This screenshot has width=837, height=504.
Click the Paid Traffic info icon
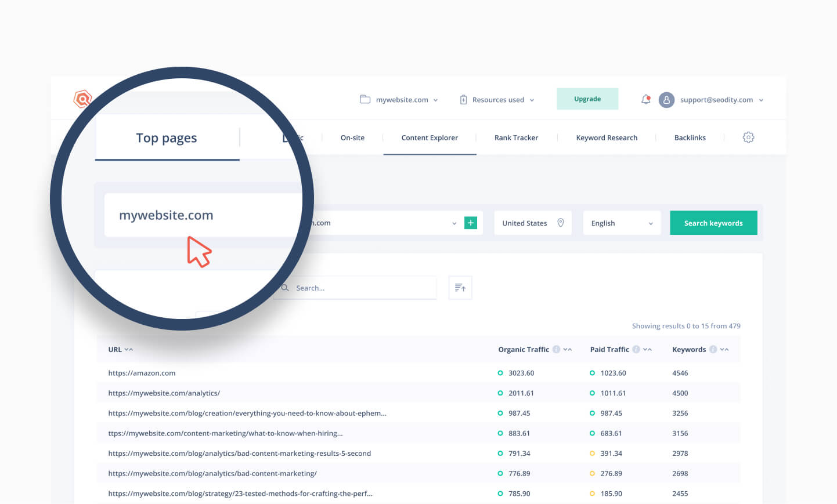636,349
